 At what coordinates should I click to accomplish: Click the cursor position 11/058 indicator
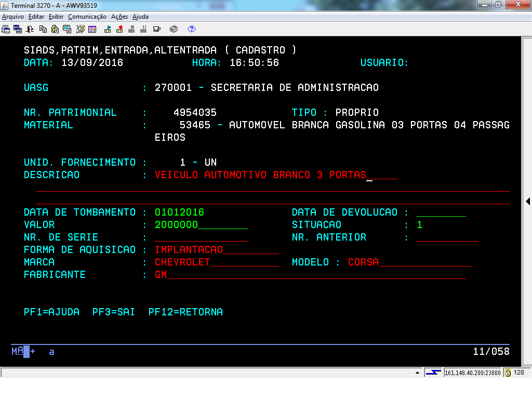(x=491, y=352)
